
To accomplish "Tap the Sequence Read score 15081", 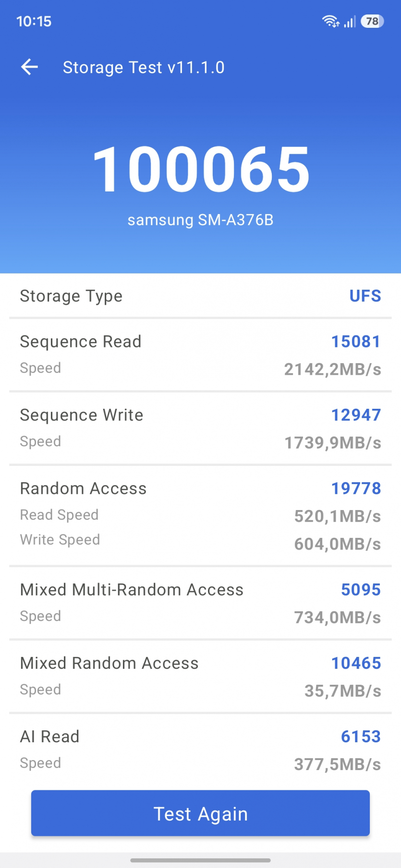I will [356, 342].
